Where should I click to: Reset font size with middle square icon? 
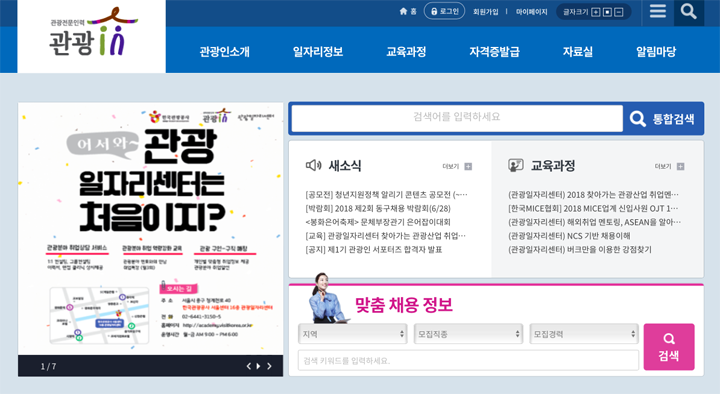pyautogui.click(x=607, y=12)
